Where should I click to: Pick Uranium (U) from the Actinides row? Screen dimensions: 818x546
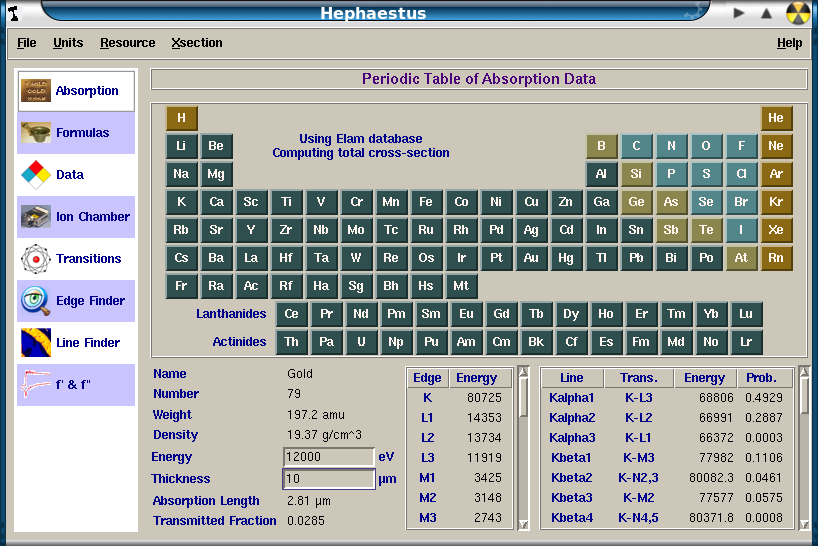pyautogui.click(x=361, y=342)
